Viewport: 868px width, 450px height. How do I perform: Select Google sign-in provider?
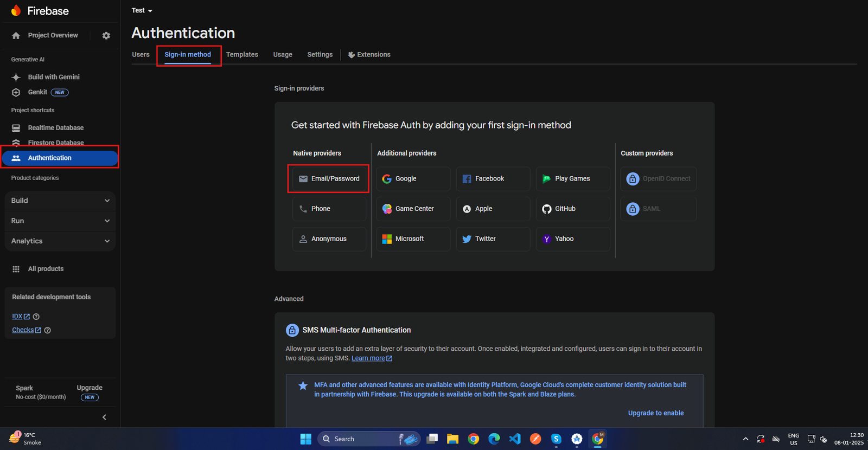pyautogui.click(x=413, y=179)
